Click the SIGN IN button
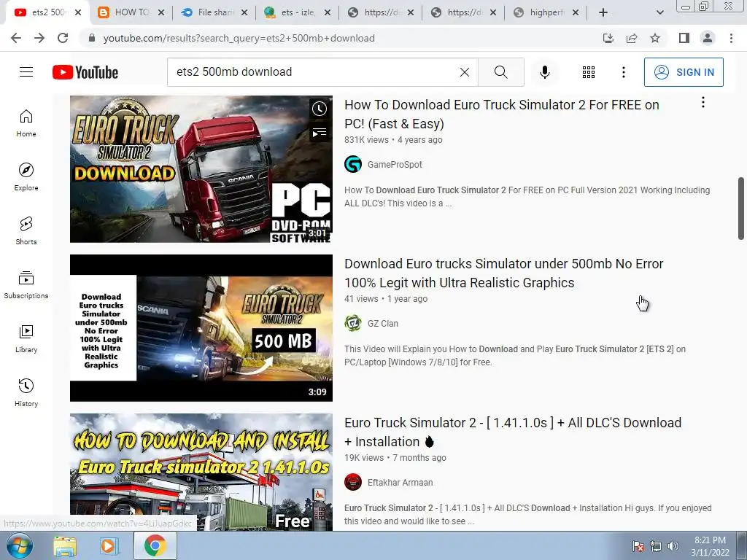The width and height of the screenshot is (747, 560). (x=683, y=72)
